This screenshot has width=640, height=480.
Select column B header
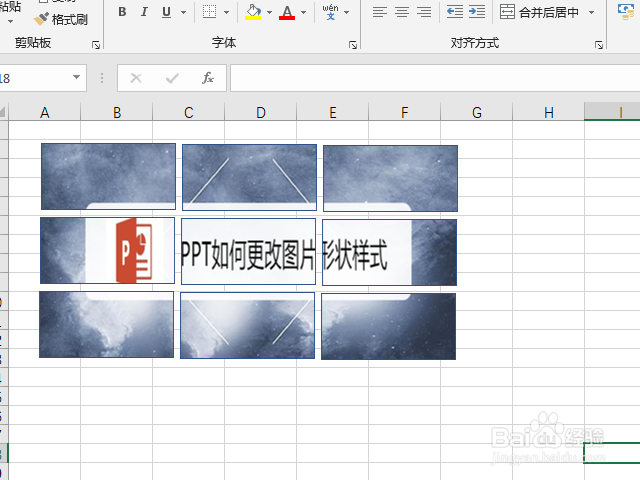click(117, 112)
